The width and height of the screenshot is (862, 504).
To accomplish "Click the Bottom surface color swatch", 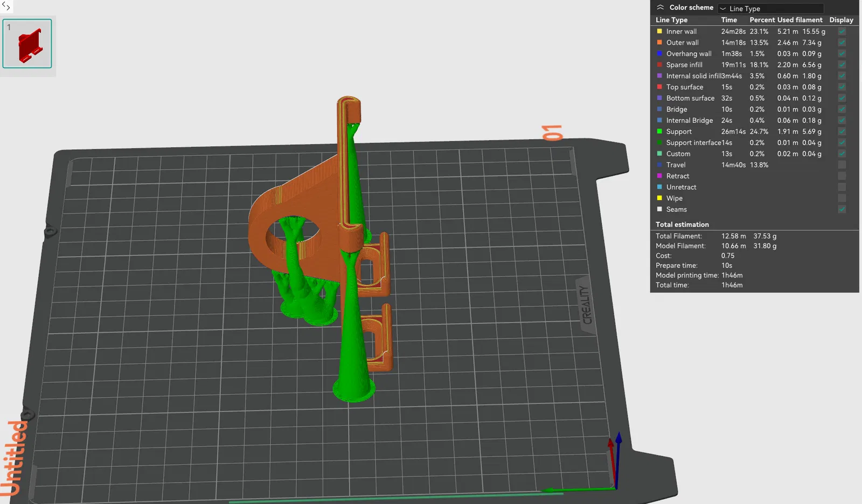I will (659, 98).
